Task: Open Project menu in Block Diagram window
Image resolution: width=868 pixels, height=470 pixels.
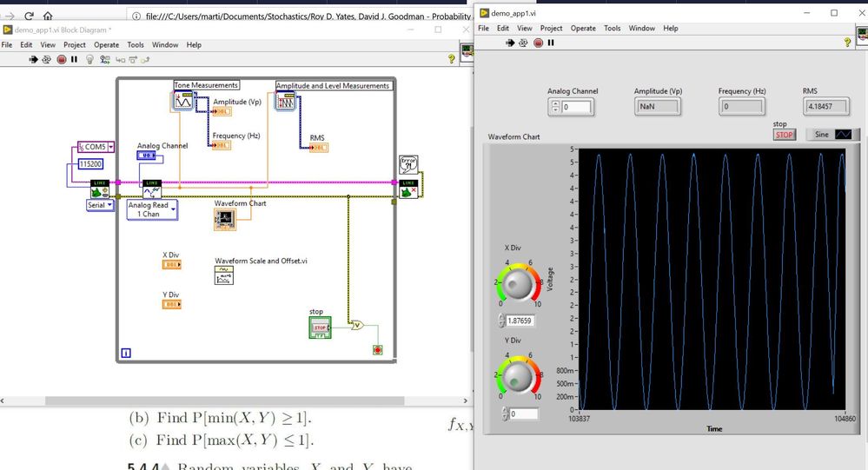Action: 74,45
